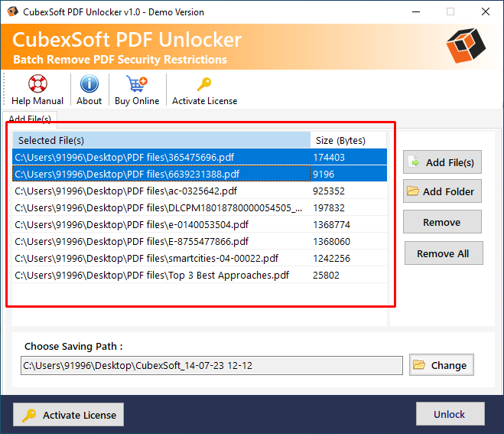This screenshot has height=434, width=504.
Task: Click the Size (Bytes) column header
Action: 348,140
